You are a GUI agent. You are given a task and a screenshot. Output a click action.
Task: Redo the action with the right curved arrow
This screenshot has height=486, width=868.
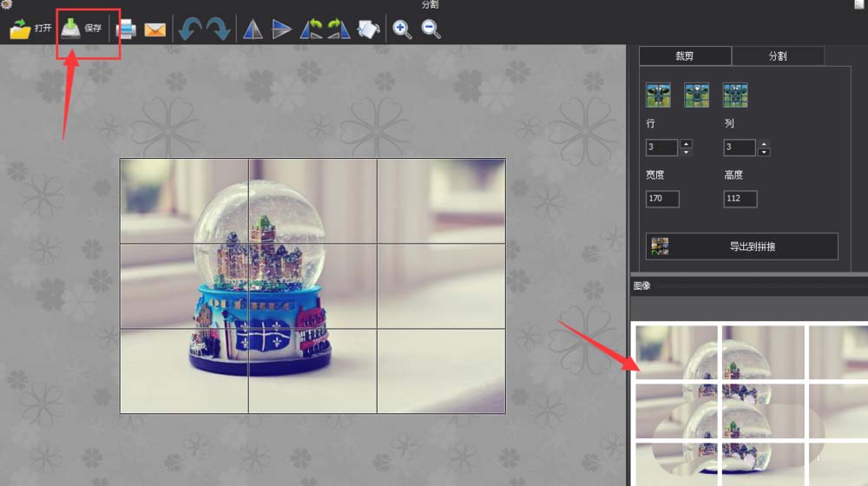(218, 29)
